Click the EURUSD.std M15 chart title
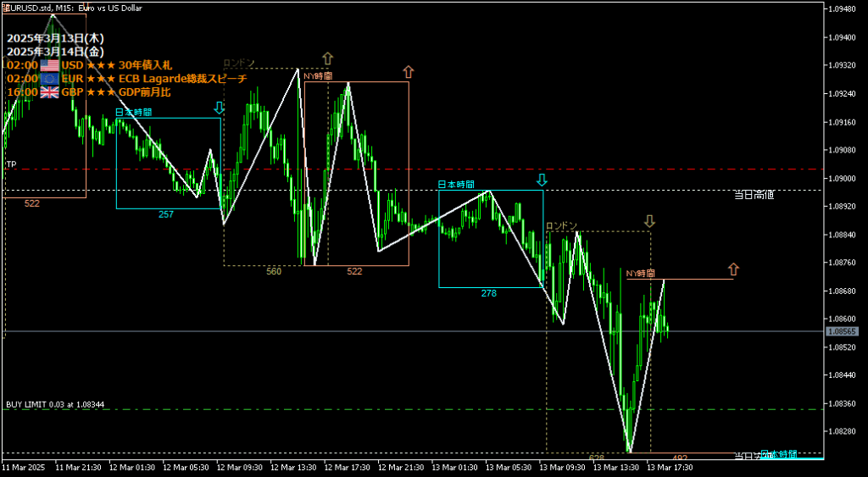Viewport: 868px width, 477px height. click(64, 8)
